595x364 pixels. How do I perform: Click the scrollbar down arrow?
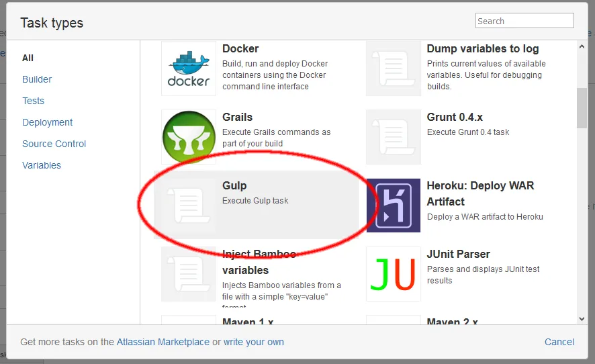(x=582, y=319)
